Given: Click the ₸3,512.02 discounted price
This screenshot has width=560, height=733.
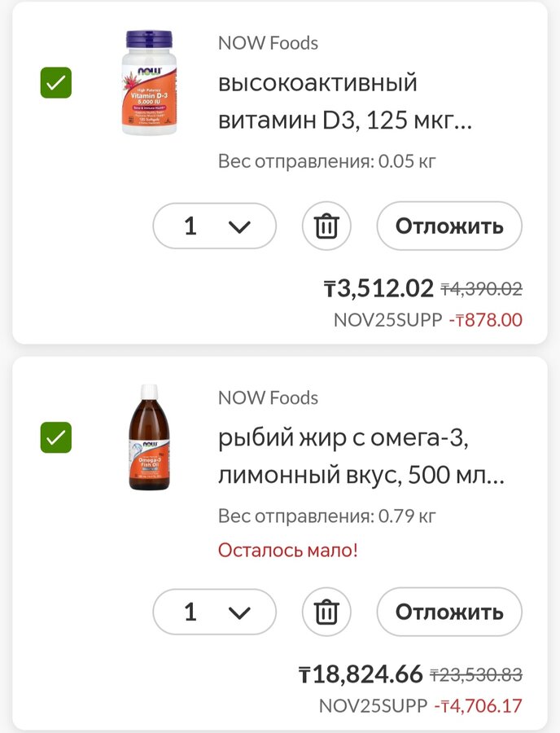Looking at the screenshot, I should click(378, 288).
